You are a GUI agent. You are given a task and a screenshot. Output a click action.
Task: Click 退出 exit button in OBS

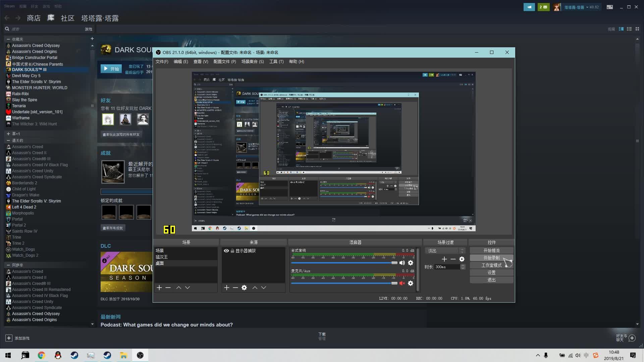(491, 280)
